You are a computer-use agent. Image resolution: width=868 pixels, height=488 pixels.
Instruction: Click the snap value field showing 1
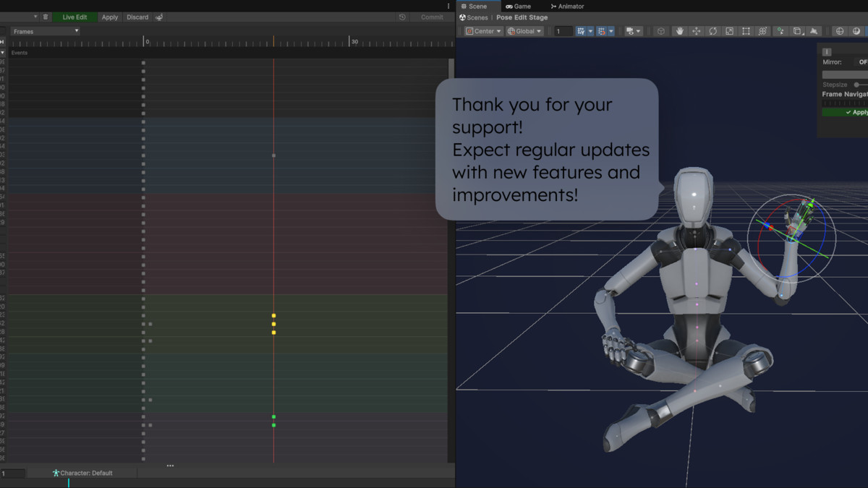point(563,31)
